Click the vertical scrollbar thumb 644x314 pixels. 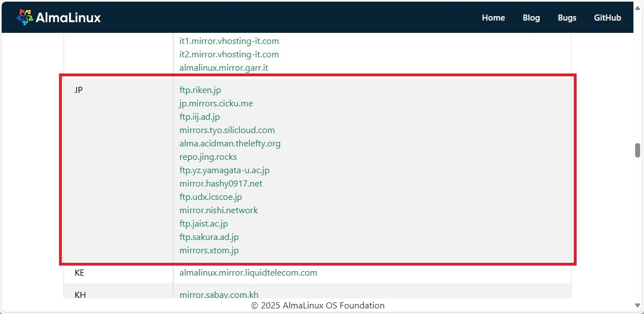tap(637, 150)
